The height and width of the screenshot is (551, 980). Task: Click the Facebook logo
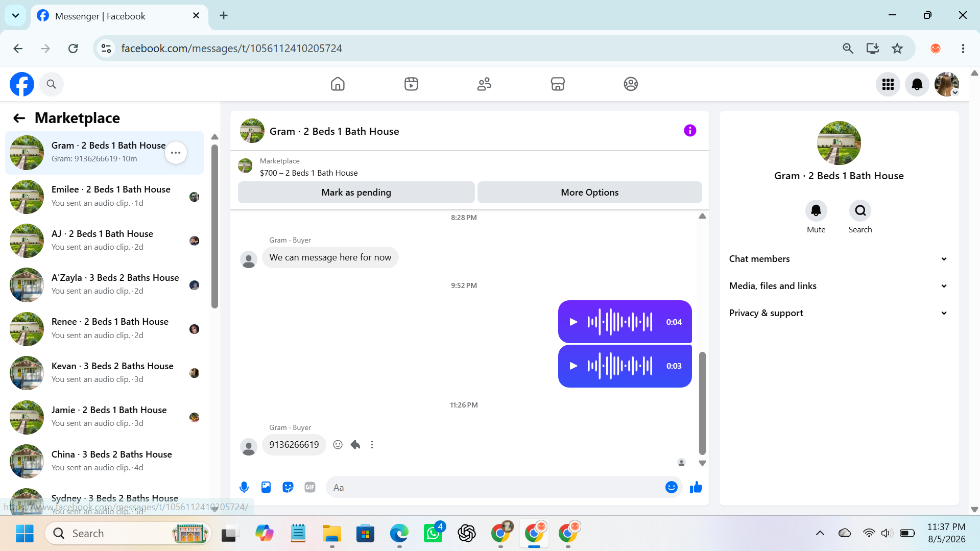[22, 84]
